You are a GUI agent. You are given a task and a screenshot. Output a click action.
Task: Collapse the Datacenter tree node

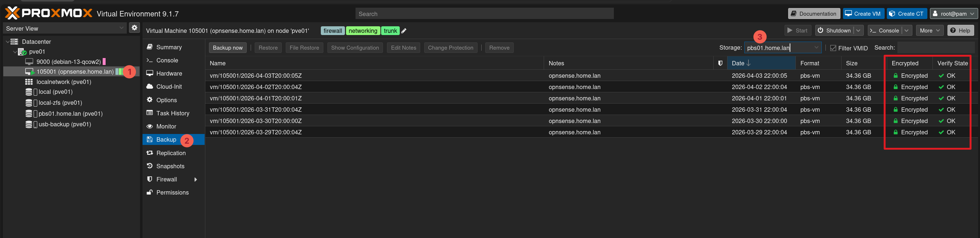coord(7,42)
